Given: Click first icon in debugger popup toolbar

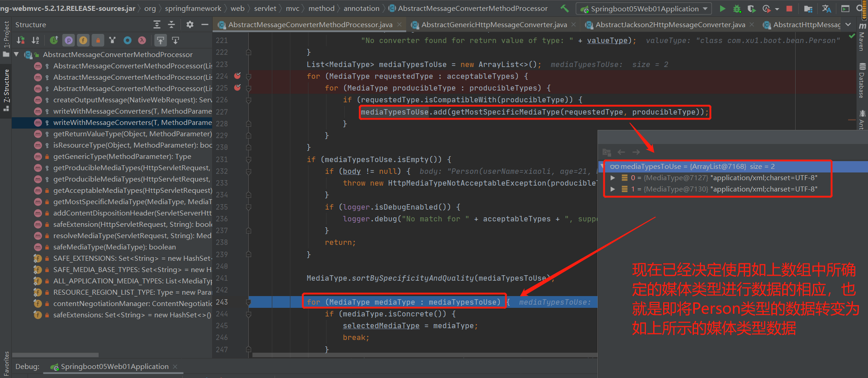Looking at the screenshot, I should (x=607, y=152).
